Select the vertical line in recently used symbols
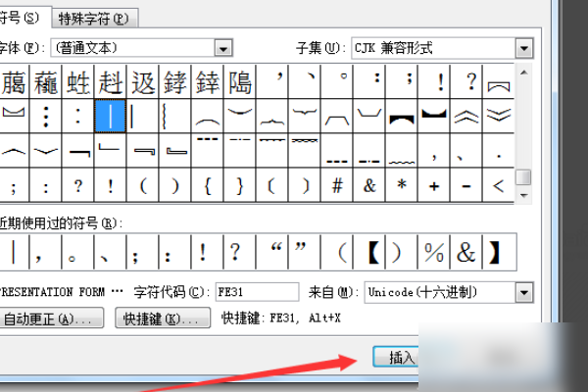 pos(14,252)
